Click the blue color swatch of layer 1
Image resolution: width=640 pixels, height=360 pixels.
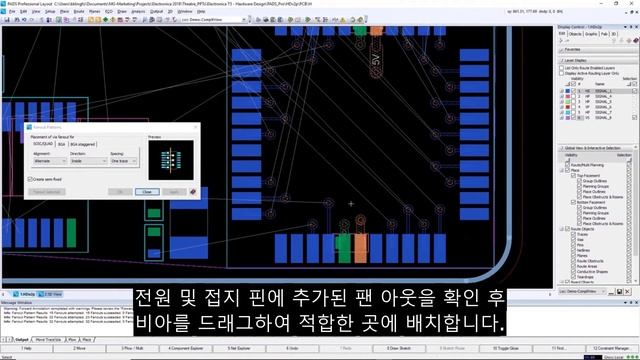[568, 91]
